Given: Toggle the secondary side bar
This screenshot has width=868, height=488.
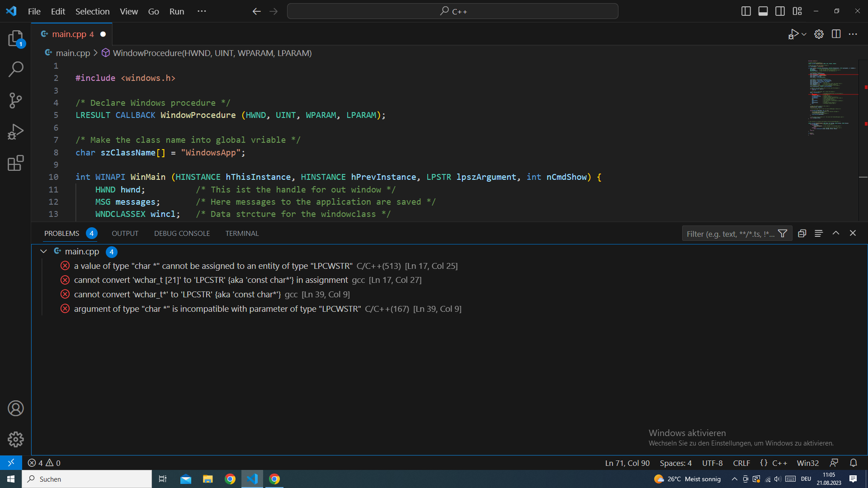Looking at the screenshot, I should 780,11.
